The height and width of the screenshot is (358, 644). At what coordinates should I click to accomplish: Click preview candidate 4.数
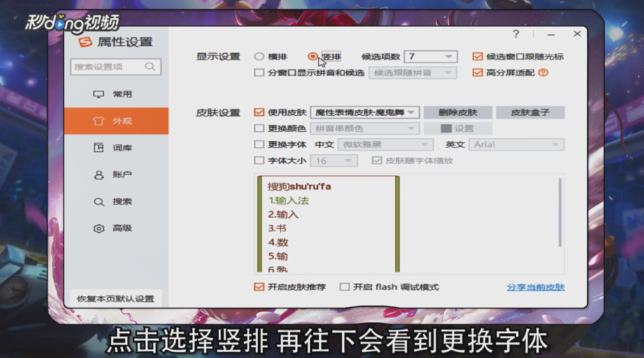(x=278, y=243)
